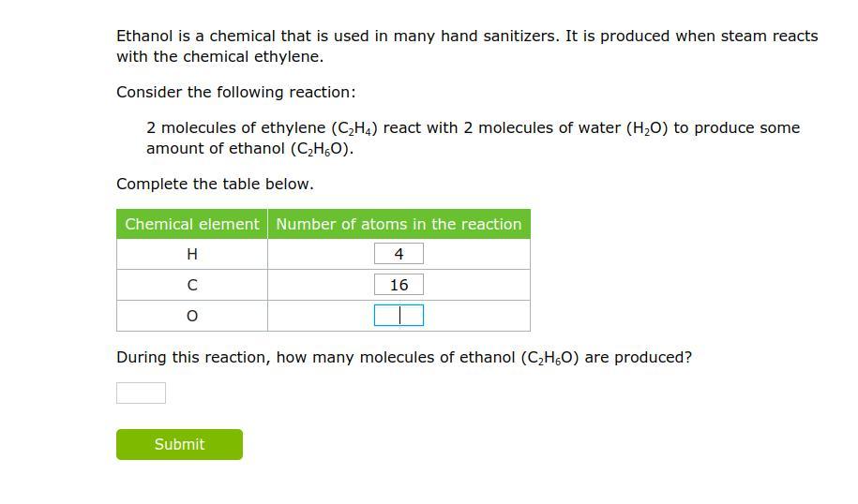Click the 'Complete the table below.' instruction
The width and height of the screenshot is (858, 504).
[x=215, y=185]
